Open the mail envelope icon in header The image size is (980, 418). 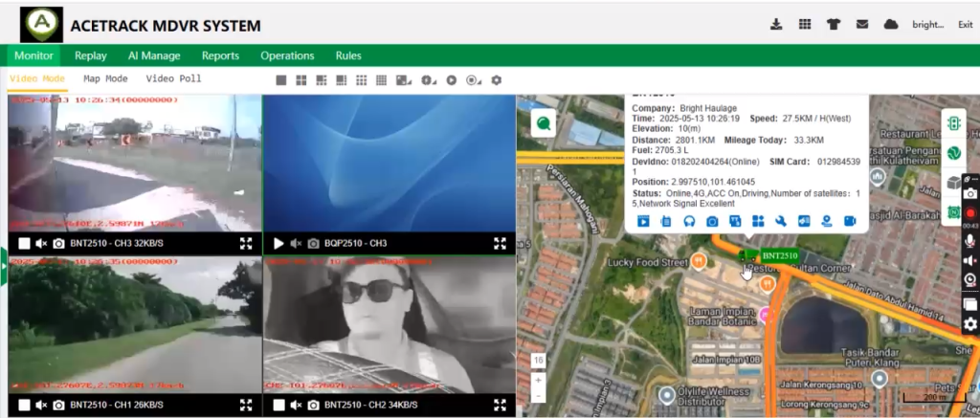coord(861,24)
